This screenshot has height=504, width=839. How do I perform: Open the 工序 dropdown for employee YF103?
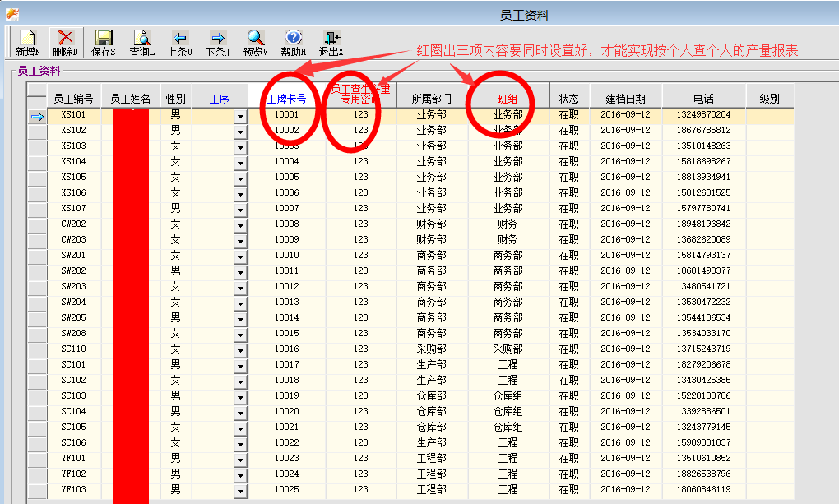coord(240,490)
